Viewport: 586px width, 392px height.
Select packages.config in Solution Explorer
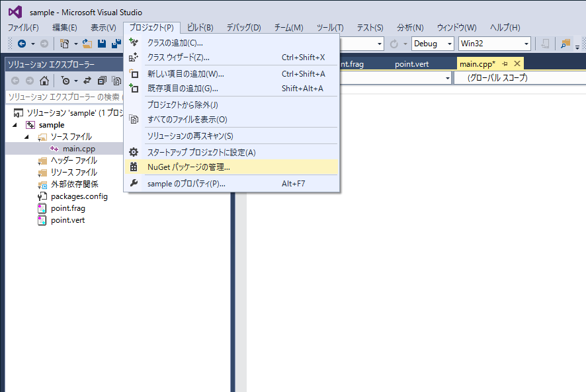[x=79, y=196]
